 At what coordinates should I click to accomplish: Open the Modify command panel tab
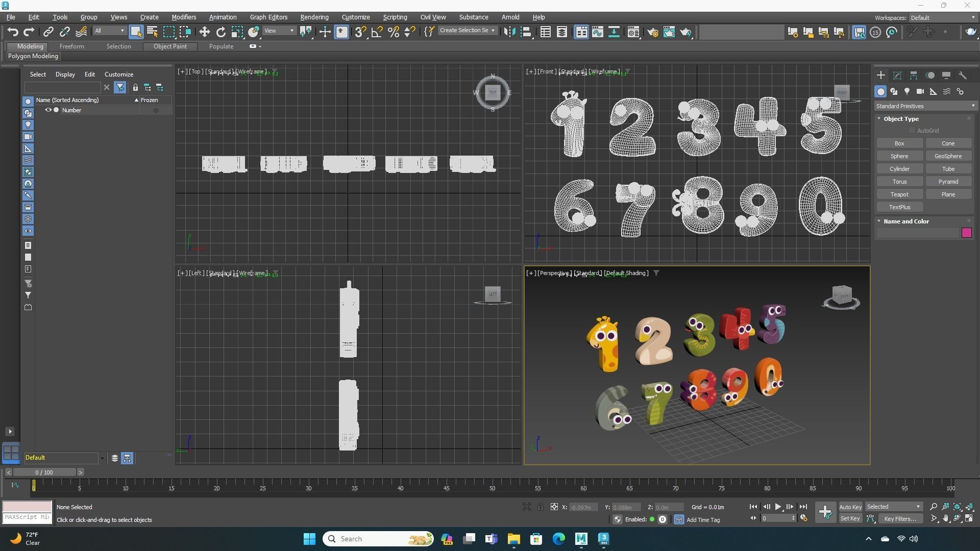pyautogui.click(x=897, y=76)
